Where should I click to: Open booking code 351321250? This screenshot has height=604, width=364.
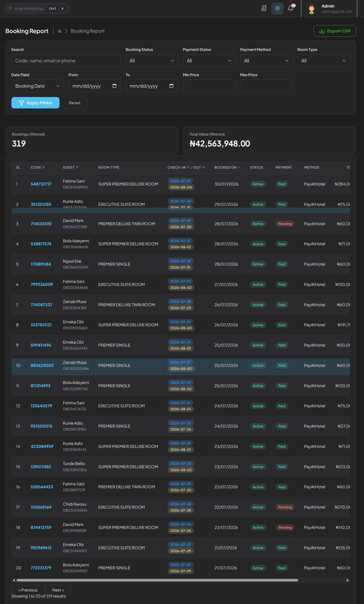click(x=41, y=204)
